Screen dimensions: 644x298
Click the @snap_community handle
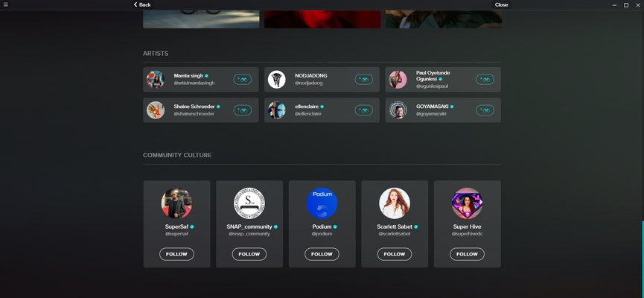249,234
